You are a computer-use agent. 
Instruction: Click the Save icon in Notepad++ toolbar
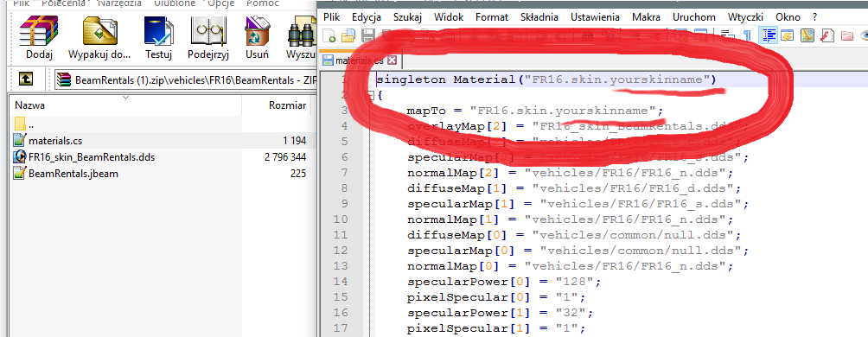click(x=367, y=36)
